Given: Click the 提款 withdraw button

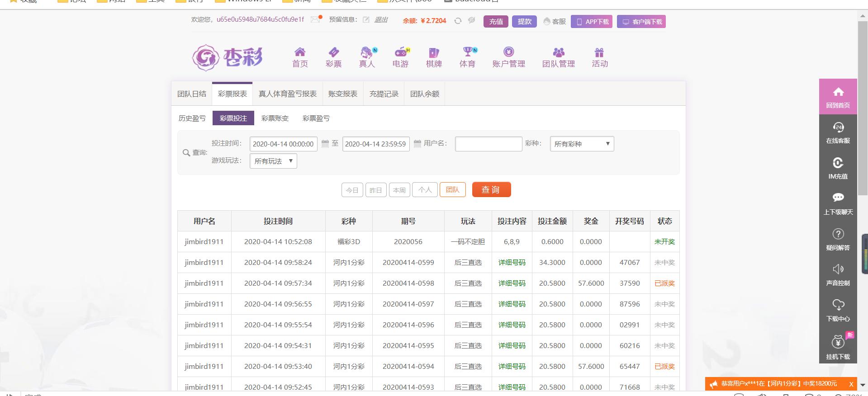Looking at the screenshot, I should pyautogui.click(x=524, y=21).
